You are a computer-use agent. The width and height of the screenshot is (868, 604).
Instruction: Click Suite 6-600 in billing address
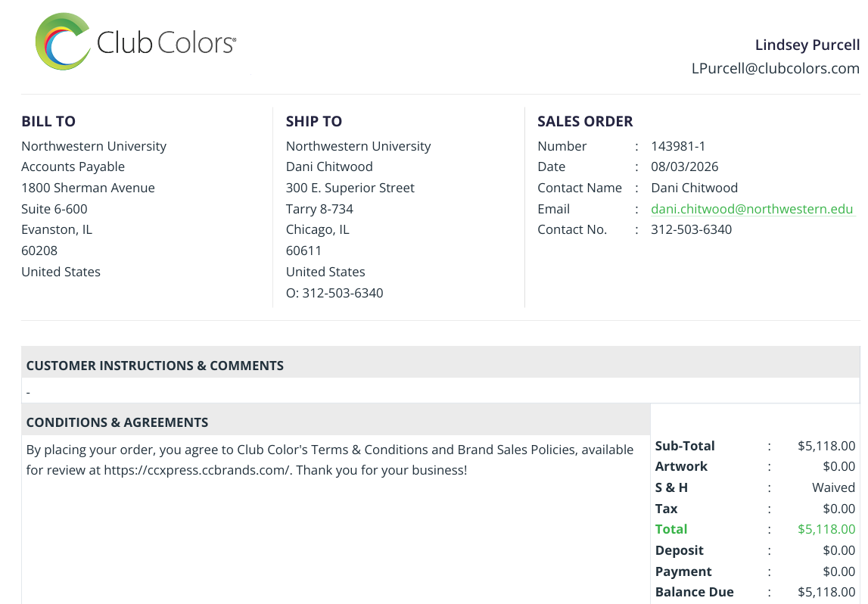[x=54, y=209]
